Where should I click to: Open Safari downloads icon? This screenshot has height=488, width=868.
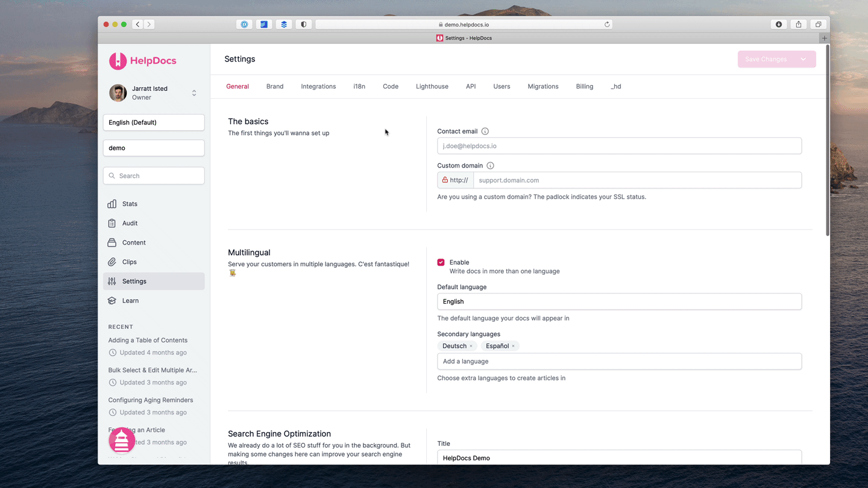tap(779, 24)
